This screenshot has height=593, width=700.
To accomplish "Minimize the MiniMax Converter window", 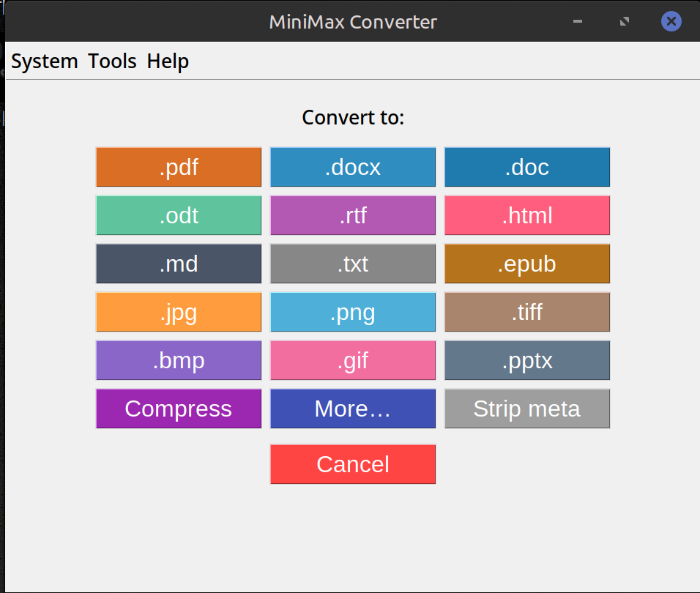I will click(x=578, y=21).
